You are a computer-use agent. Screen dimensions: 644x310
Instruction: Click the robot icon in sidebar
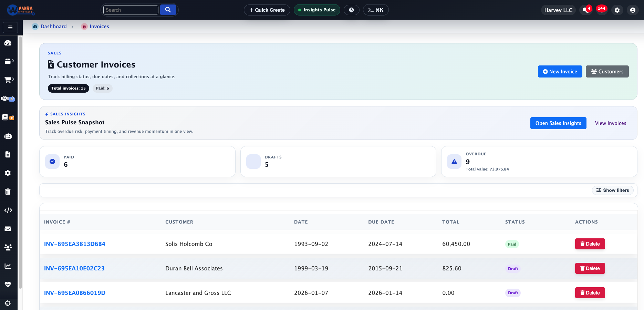coord(8,136)
